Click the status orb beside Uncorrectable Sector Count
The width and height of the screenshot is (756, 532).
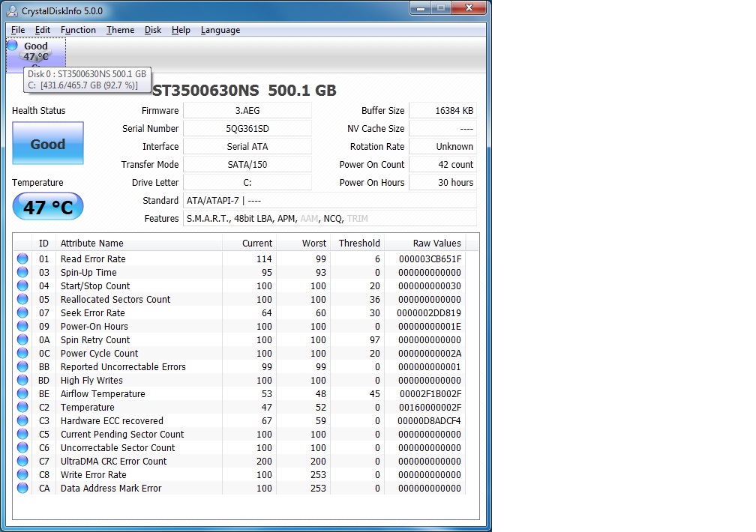click(22, 447)
